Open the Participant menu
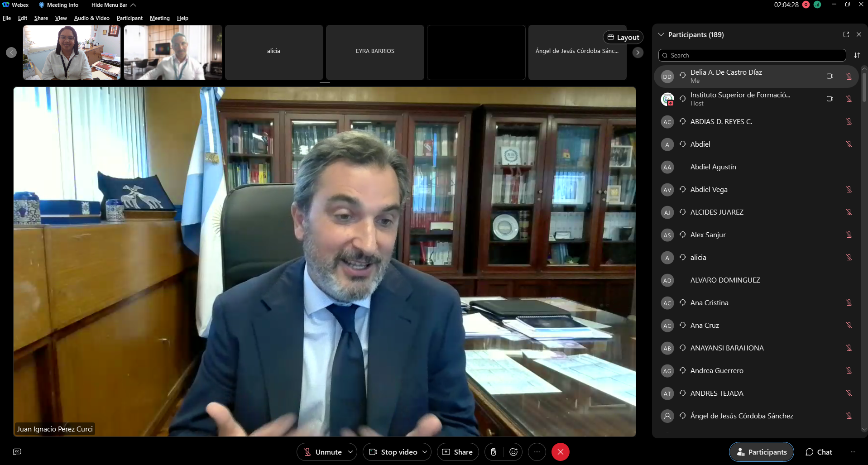 [x=129, y=18]
